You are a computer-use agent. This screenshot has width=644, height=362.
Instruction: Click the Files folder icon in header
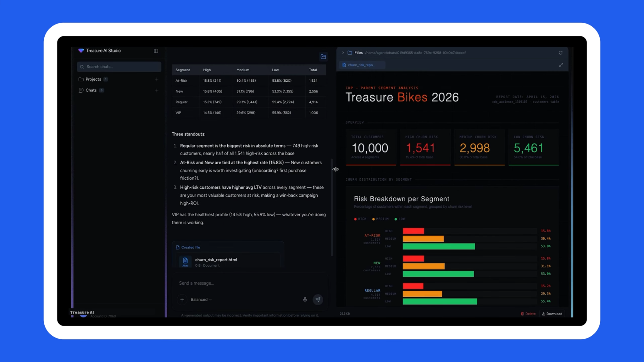click(x=350, y=53)
